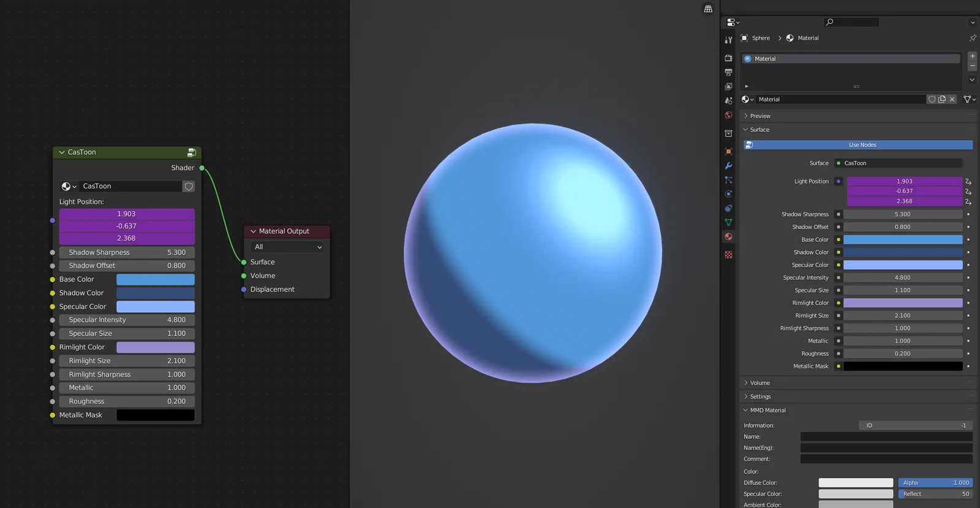Open the Output properties tab
980x508 pixels.
[x=728, y=72]
